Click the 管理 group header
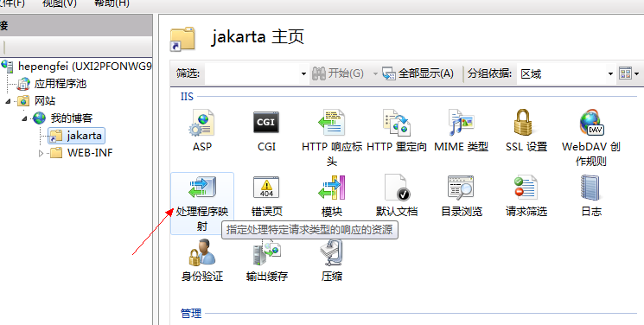The image size is (644, 325). pos(191,314)
